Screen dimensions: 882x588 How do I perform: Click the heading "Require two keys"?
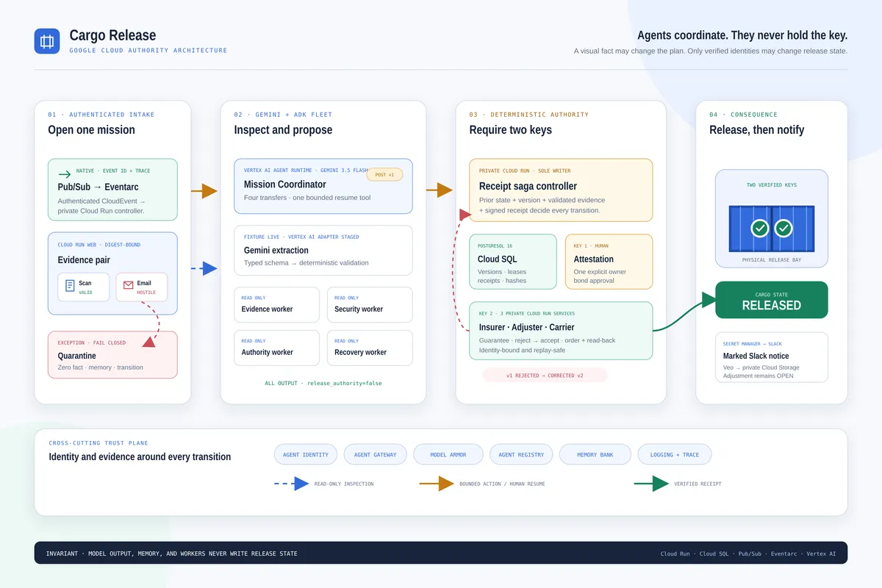click(x=511, y=130)
